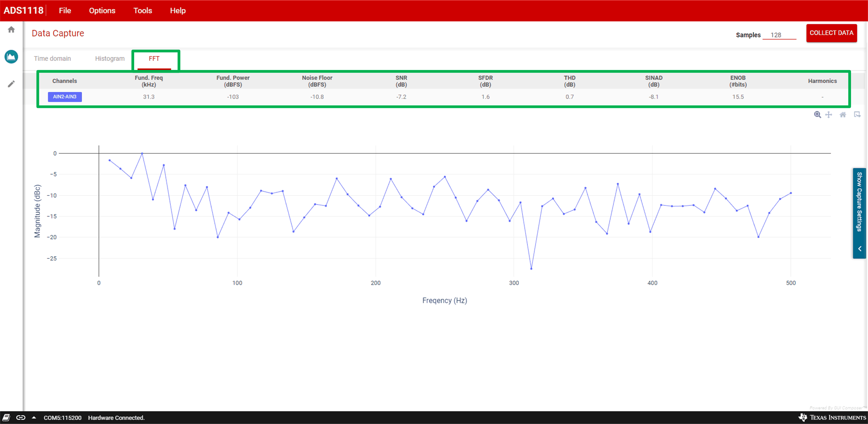Image resolution: width=868 pixels, height=424 pixels.
Task: Click the connection link icon in status bar
Action: point(21,417)
